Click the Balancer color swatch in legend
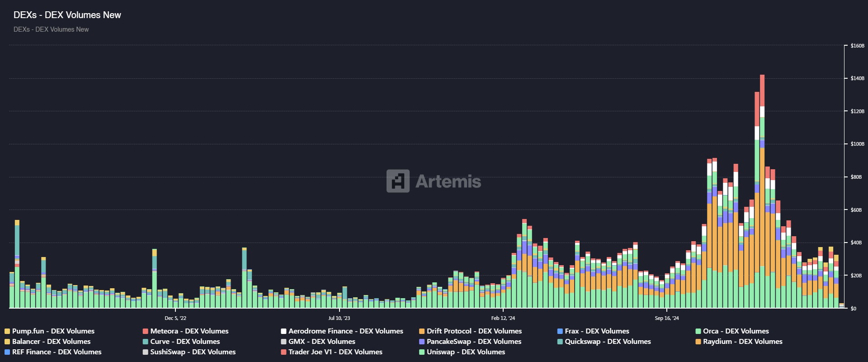 tap(7, 342)
